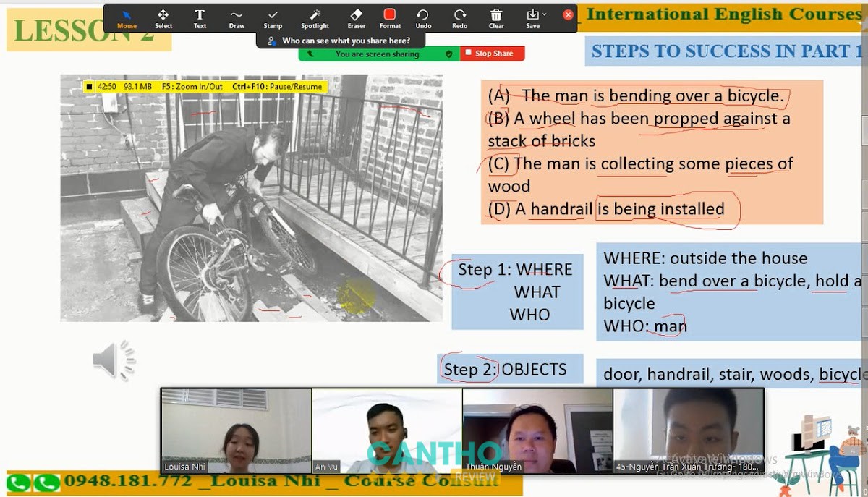Viewport: 868px width, 497px height.
Task: Select Louisa Nhi's video thumbnail
Action: coord(237,430)
